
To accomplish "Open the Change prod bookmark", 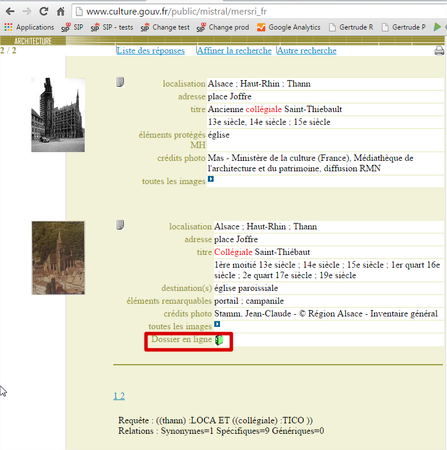I will point(223,27).
